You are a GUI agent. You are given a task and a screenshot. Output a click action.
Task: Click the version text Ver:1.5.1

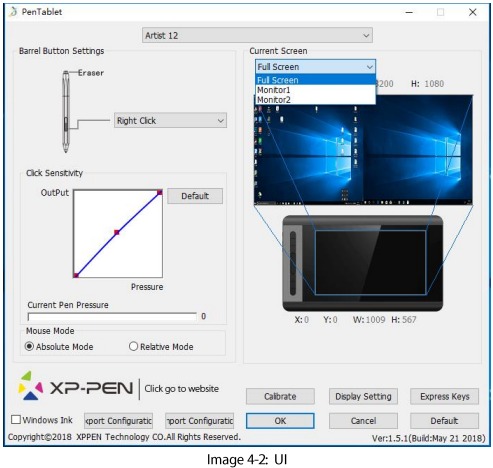429,438
